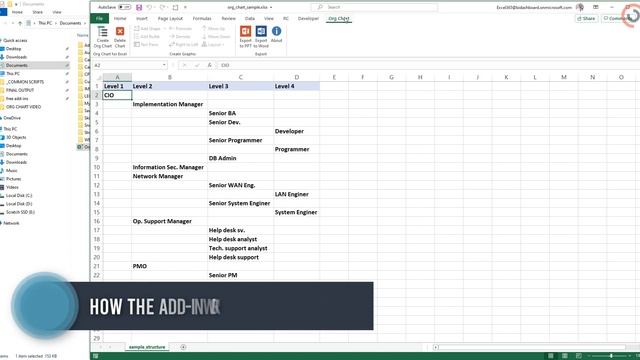Switch to the Formulas ribbon tab
The image size is (640, 360).
tap(202, 18)
